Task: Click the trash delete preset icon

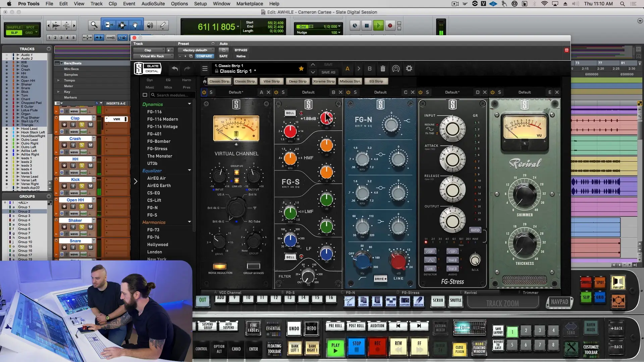Action: tap(383, 69)
